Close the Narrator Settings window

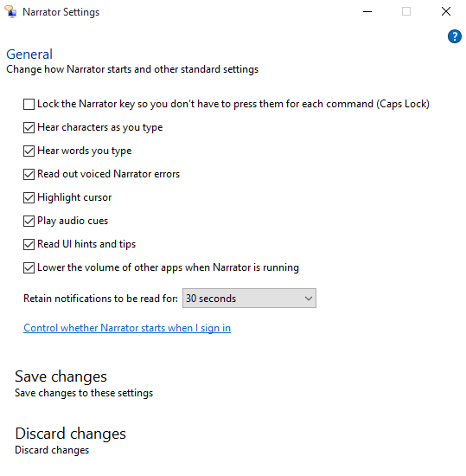(446, 12)
